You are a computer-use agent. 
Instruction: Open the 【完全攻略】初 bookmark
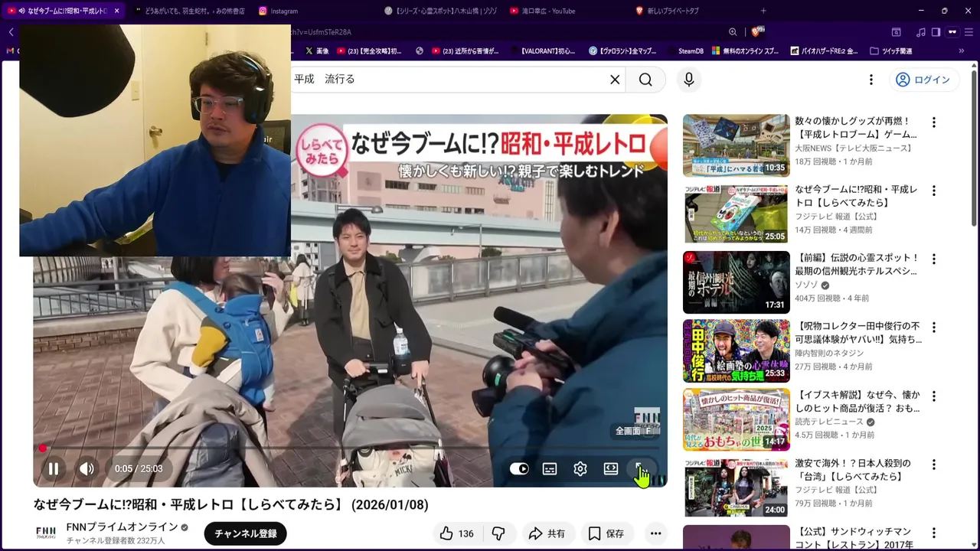pos(369,51)
